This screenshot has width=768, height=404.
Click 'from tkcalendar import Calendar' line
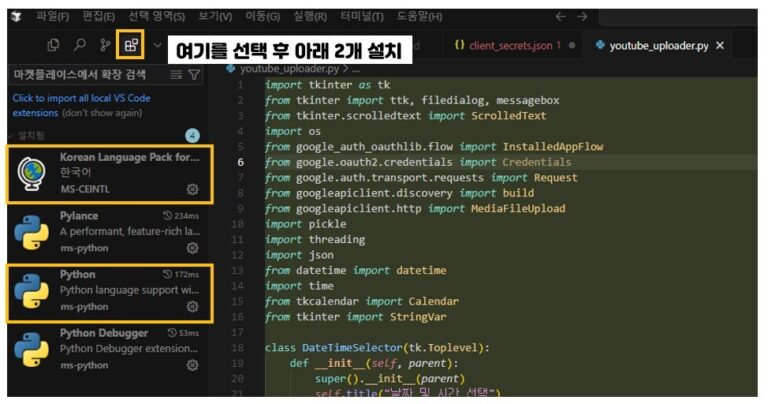pos(362,301)
